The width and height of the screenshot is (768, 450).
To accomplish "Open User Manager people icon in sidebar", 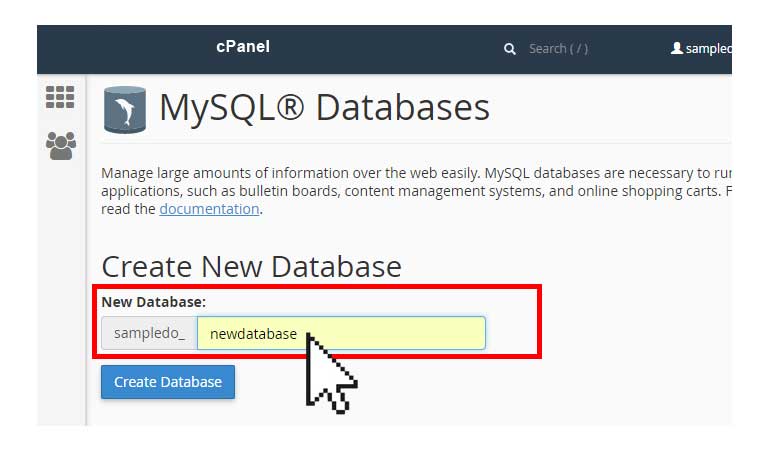I will pyautogui.click(x=61, y=145).
